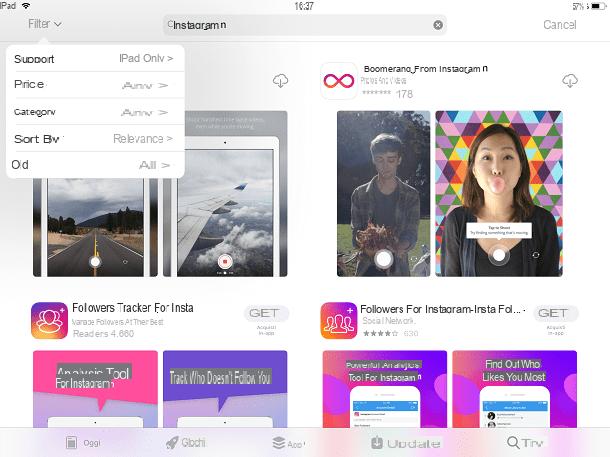Open the Old filter row set to All
The width and height of the screenshot is (610, 457).
95,165
